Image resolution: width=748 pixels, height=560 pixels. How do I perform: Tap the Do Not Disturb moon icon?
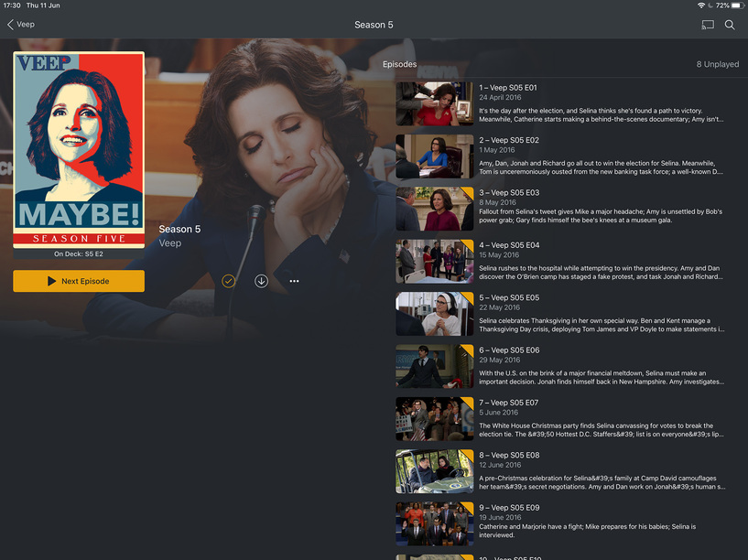point(710,5)
